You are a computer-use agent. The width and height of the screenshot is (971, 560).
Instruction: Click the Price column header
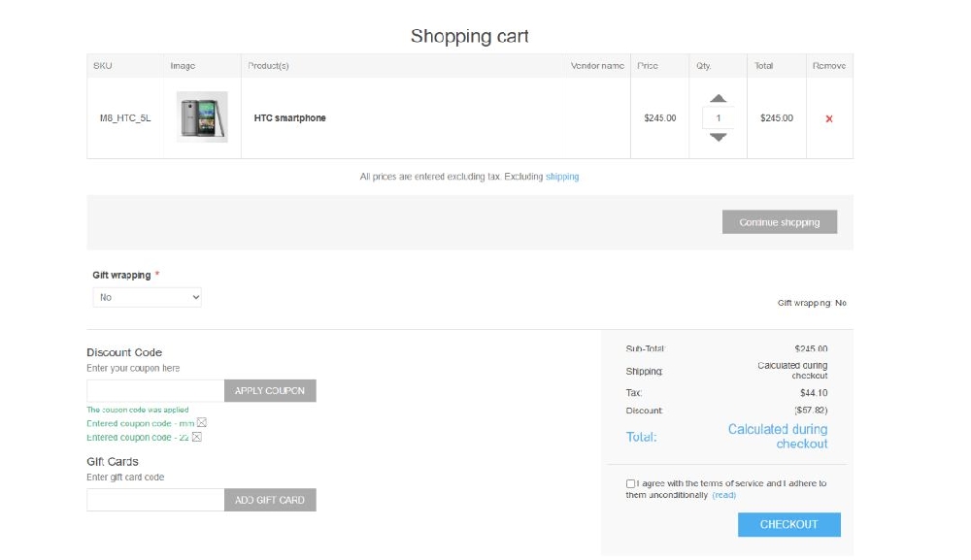(x=649, y=65)
